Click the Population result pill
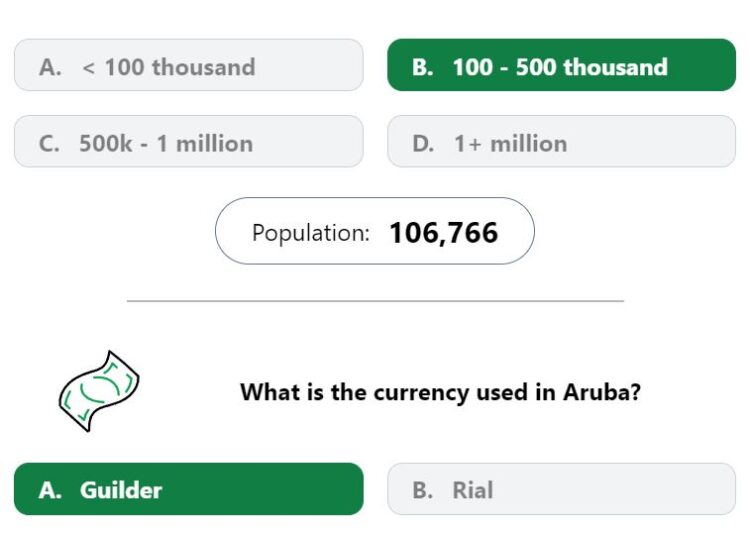The height and width of the screenshot is (536, 750). point(375,231)
